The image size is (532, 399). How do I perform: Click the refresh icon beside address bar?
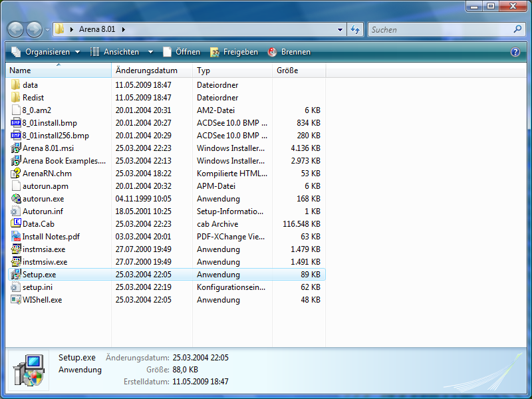pyautogui.click(x=355, y=29)
